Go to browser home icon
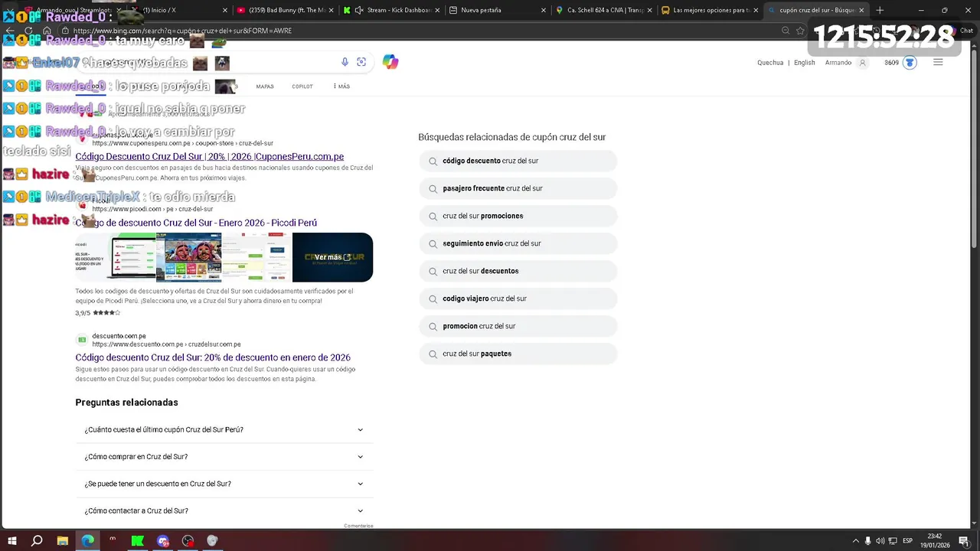 (x=47, y=31)
